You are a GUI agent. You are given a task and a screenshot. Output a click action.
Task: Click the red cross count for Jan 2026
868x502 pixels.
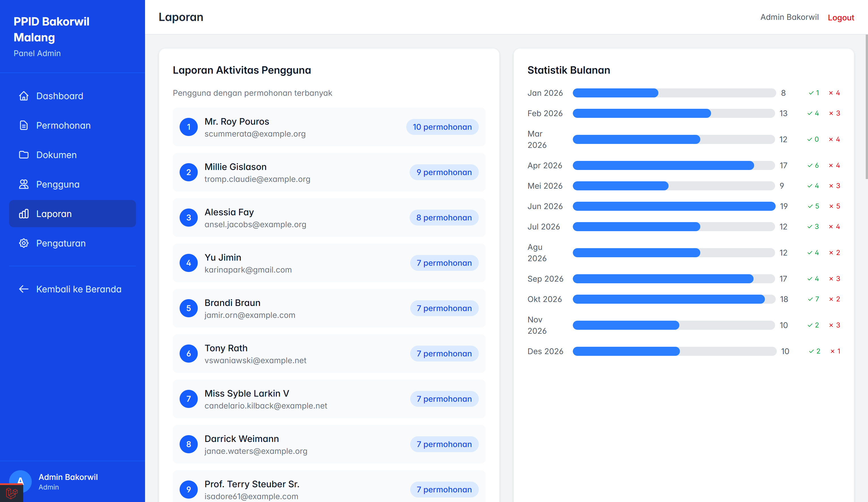coord(834,93)
